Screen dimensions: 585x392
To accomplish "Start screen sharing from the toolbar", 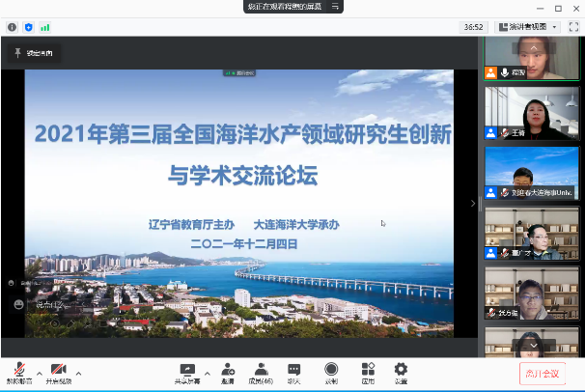I will coord(187,374).
